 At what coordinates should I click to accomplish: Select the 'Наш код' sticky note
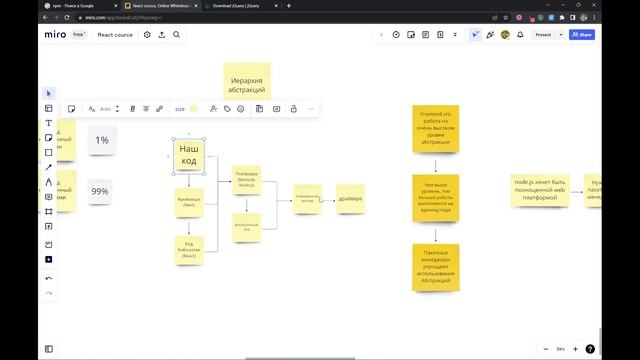(189, 155)
